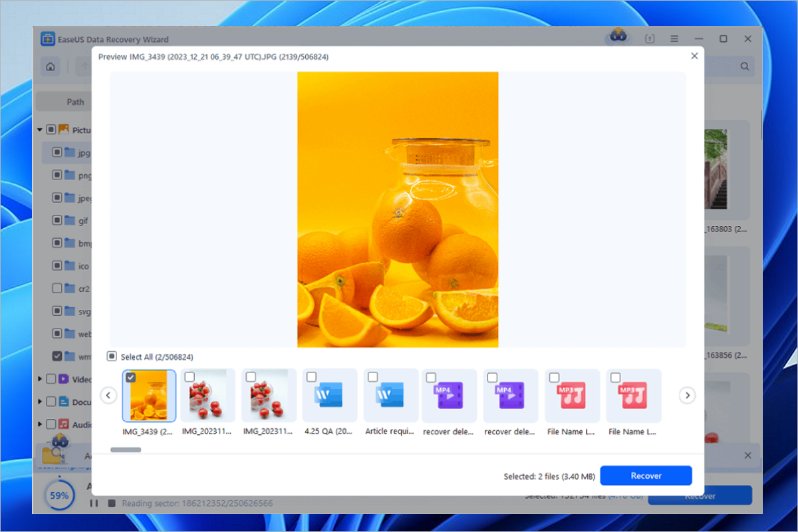Click the Word icon of 4.25 QA file
The height and width of the screenshot is (532, 798).
tap(330, 396)
